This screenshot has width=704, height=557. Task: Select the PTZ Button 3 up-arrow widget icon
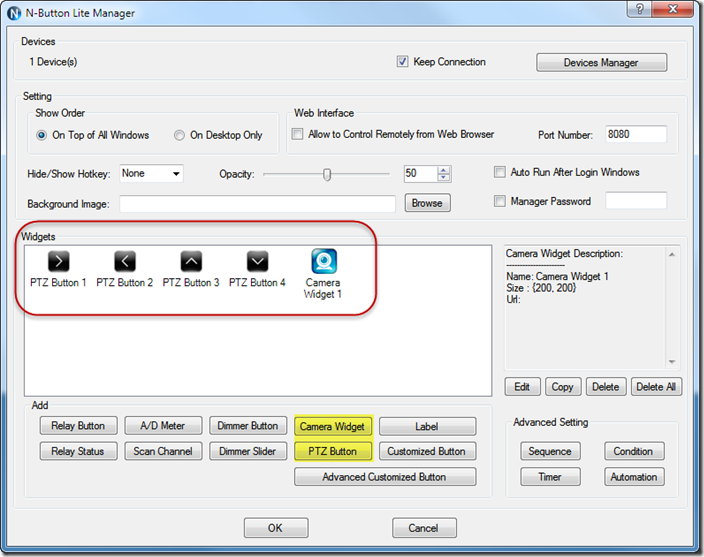(x=191, y=261)
